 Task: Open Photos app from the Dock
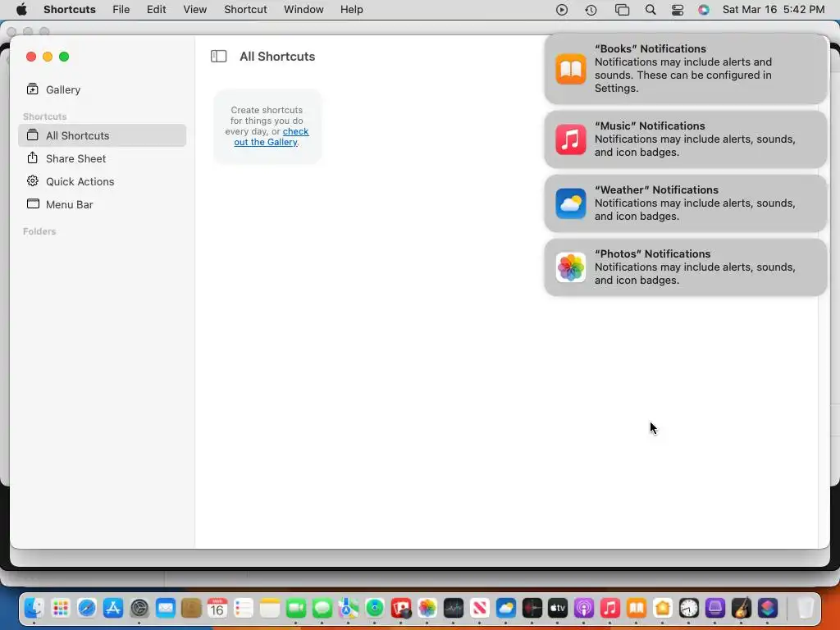point(427,608)
